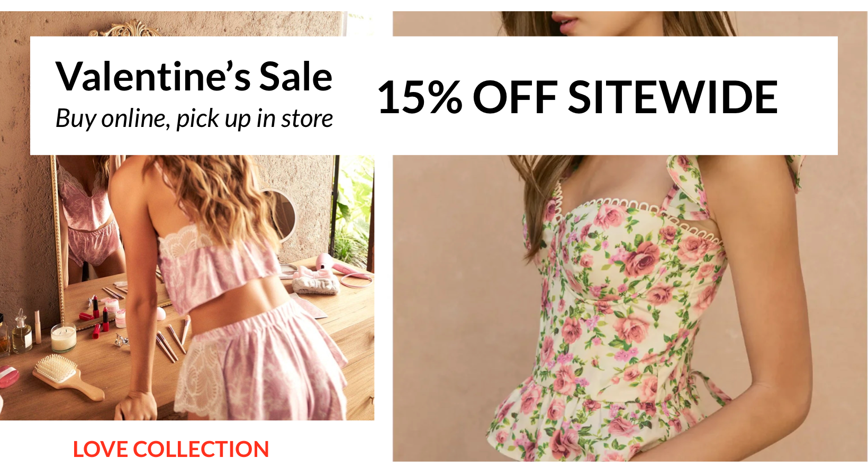
Task: Open the LOVE COLLECTION link
Action: [x=171, y=450]
